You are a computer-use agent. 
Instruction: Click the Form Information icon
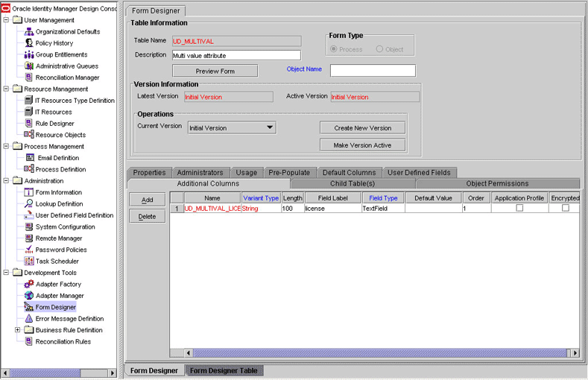tap(28, 192)
